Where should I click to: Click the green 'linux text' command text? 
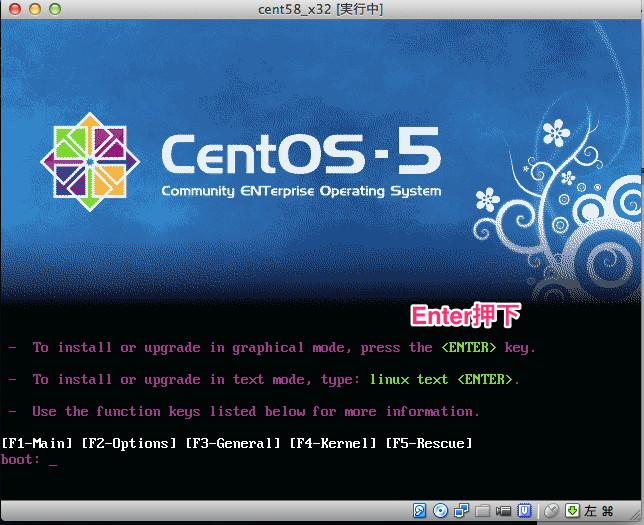coord(409,379)
